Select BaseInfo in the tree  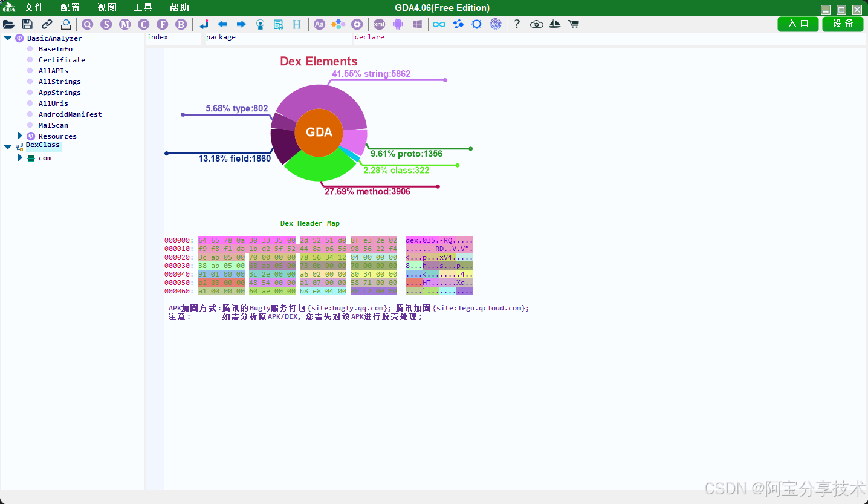pyautogui.click(x=56, y=49)
